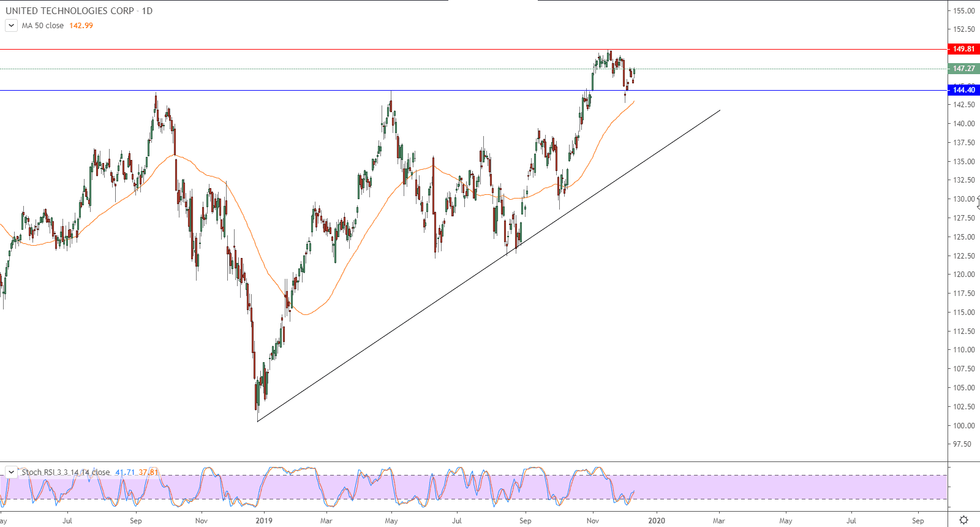This screenshot has height=527, width=980.
Task: Click the 97.50 price scale label
Action: coord(962,444)
